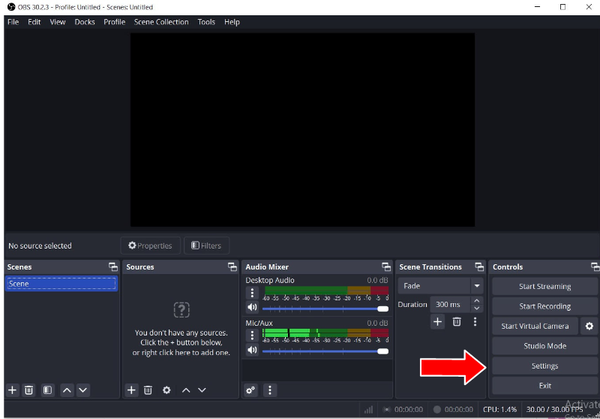Click the Settings button
Image resolution: width=600 pixels, height=419 pixels.
[544, 366]
